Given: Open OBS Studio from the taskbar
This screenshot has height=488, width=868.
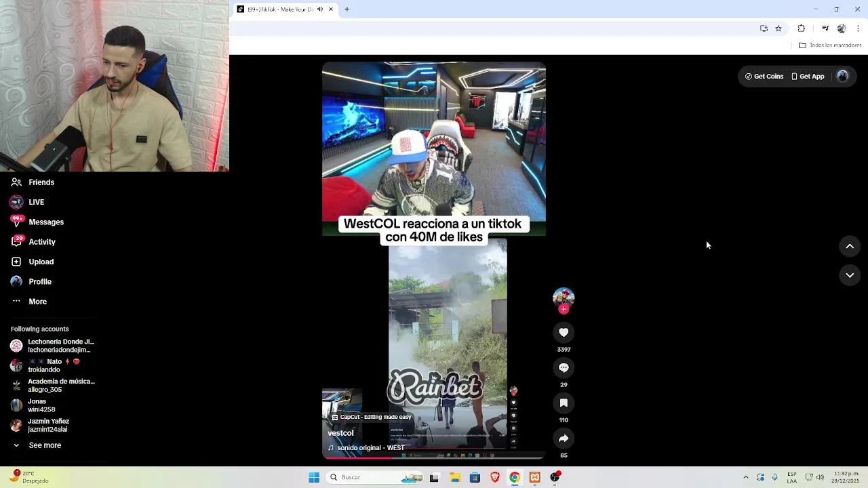Looking at the screenshot, I should (x=555, y=477).
